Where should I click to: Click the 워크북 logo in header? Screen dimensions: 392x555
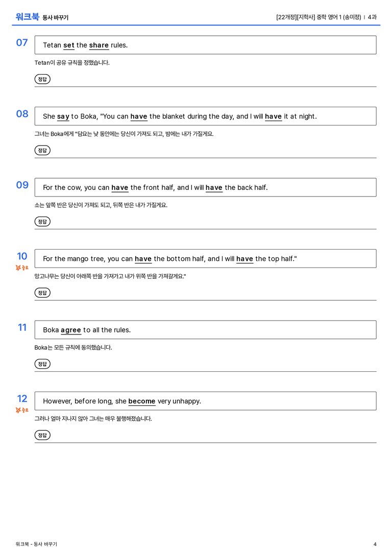(x=27, y=17)
